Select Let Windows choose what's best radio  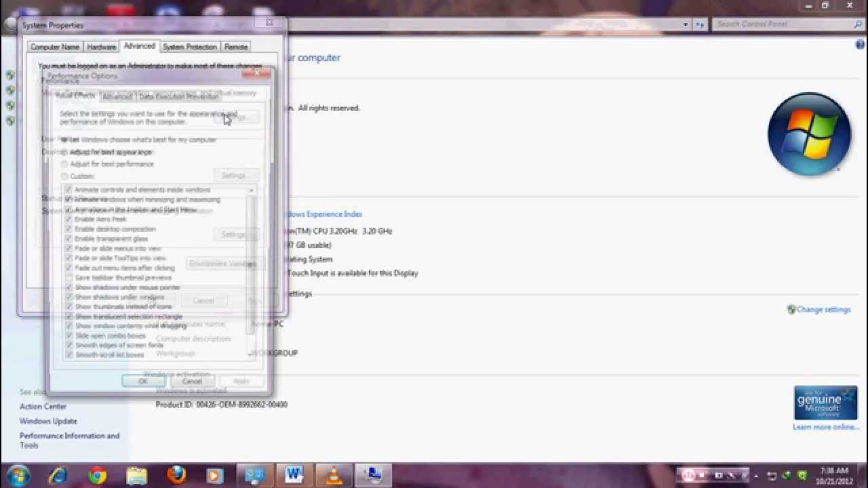(x=64, y=140)
